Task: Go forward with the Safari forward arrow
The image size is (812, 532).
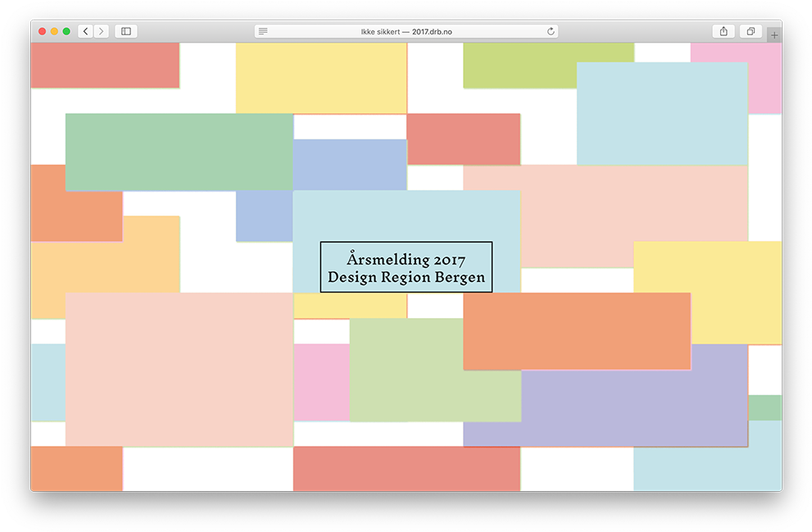Action: (101, 32)
